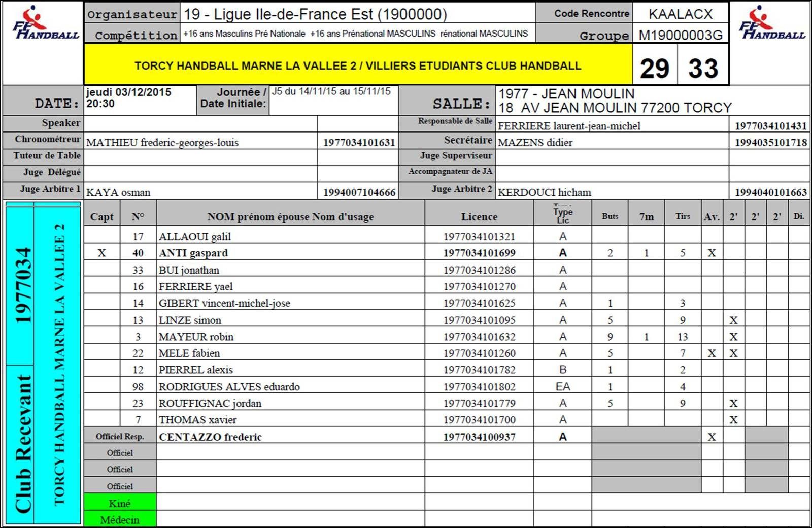This screenshot has height=528, width=812.
Task: Select timekeeper MATHIEU frederic-georges-louis
Action: (x=162, y=143)
